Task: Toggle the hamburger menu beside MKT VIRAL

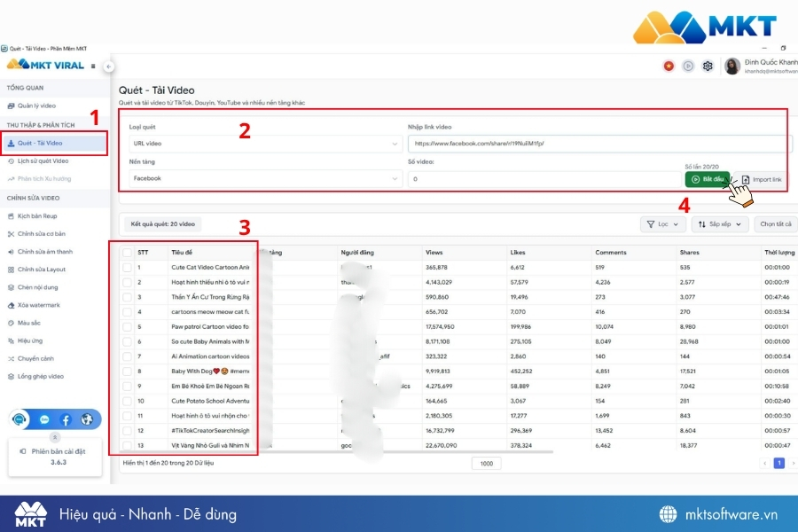Action: 93,66
